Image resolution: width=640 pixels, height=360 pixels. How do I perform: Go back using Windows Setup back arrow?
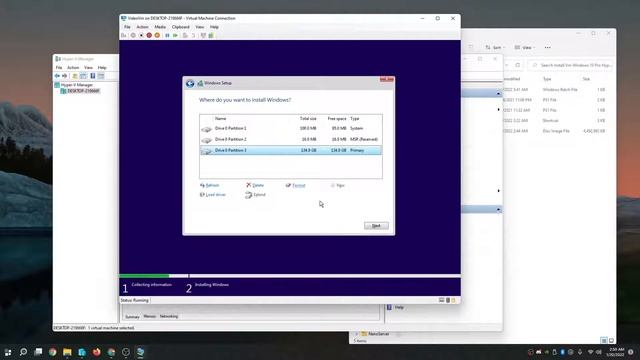click(190, 83)
